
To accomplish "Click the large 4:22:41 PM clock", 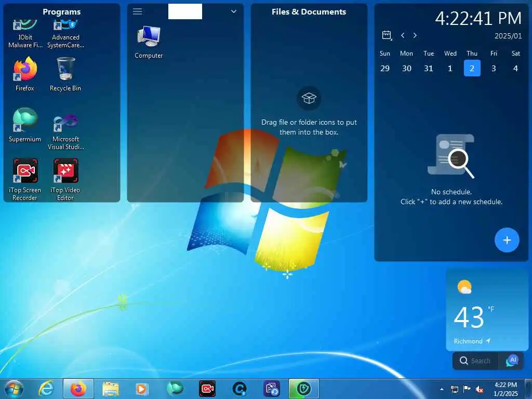I will (x=478, y=18).
